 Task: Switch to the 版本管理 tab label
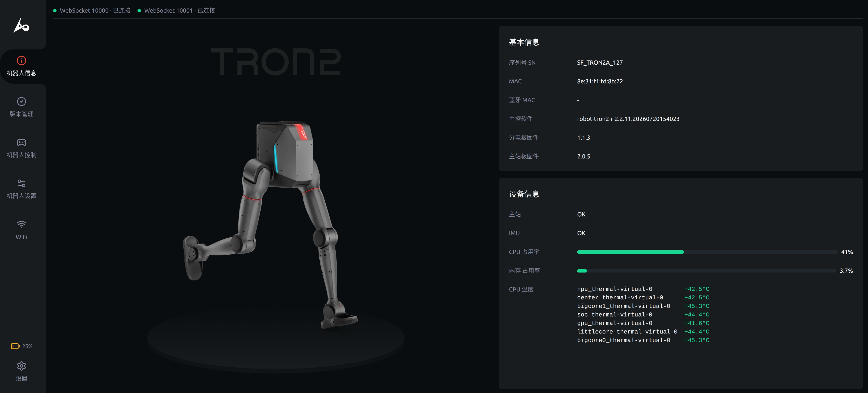pos(22,114)
